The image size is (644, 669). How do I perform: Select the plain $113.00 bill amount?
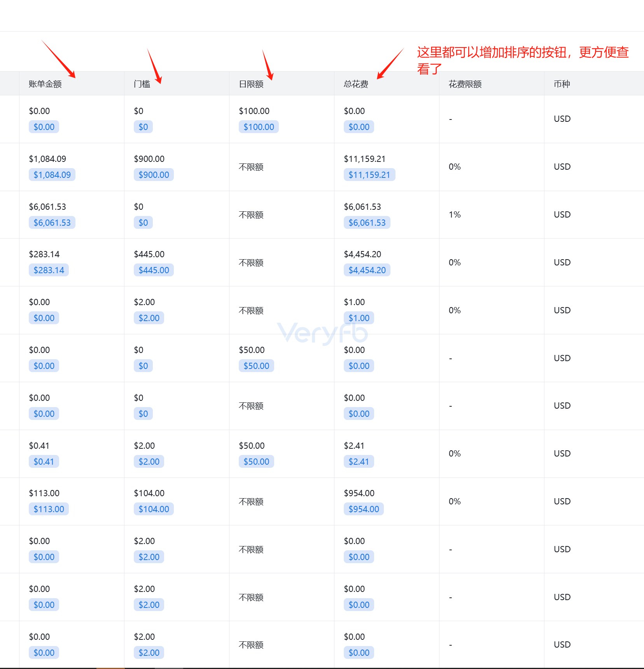[x=44, y=493]
